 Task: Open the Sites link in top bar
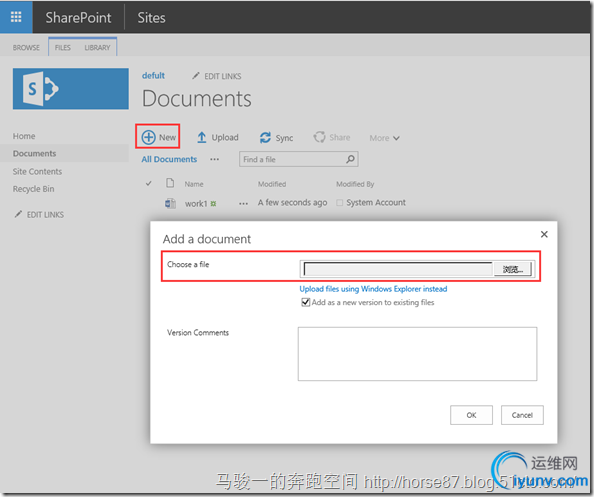(x=151, y=17)
